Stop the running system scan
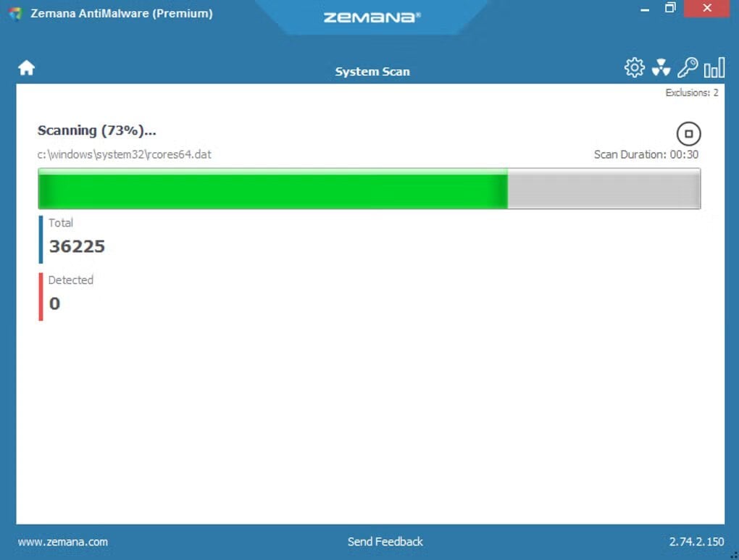The width and height of the screenshot is (739, 560). (x=688, y=134)
